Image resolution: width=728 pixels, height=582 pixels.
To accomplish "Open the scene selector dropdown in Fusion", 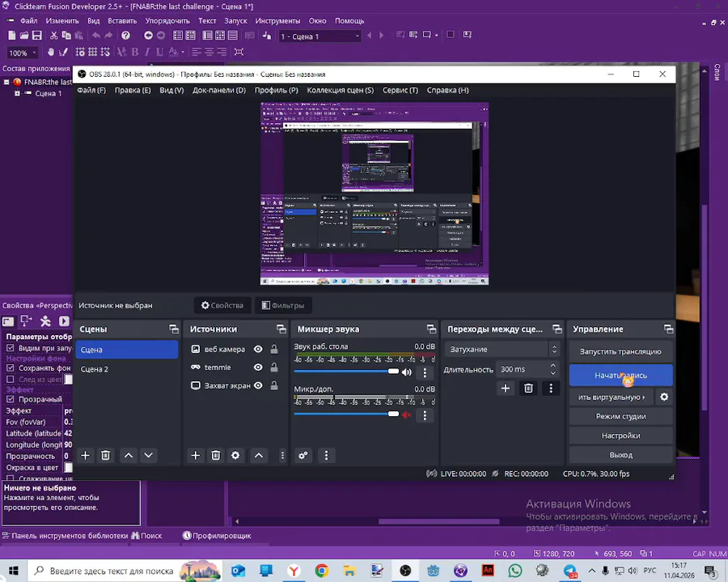I will click(x=320, y=36).
